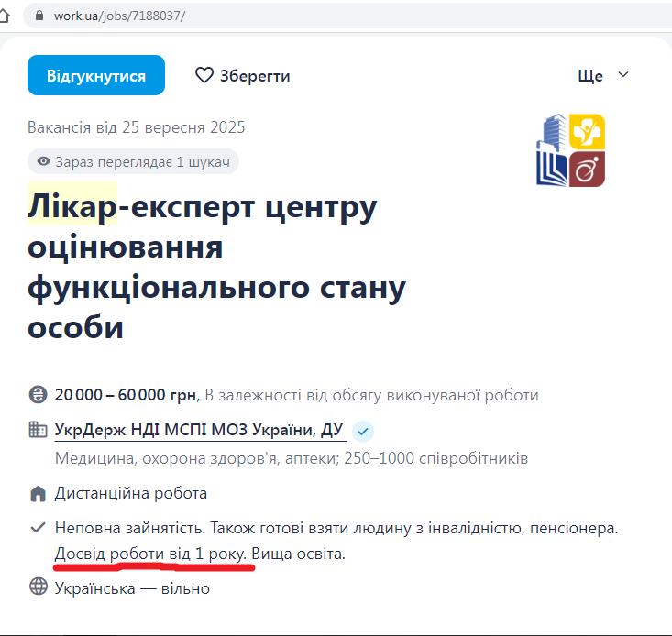This screenshot has height=636, width=672.
Task: Click the globe icon next to Українська
Action: point(38,587)
